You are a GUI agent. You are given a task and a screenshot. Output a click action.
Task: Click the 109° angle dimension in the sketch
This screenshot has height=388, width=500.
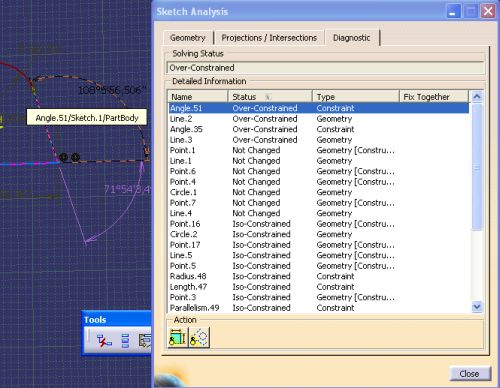(x=112, y=90)
